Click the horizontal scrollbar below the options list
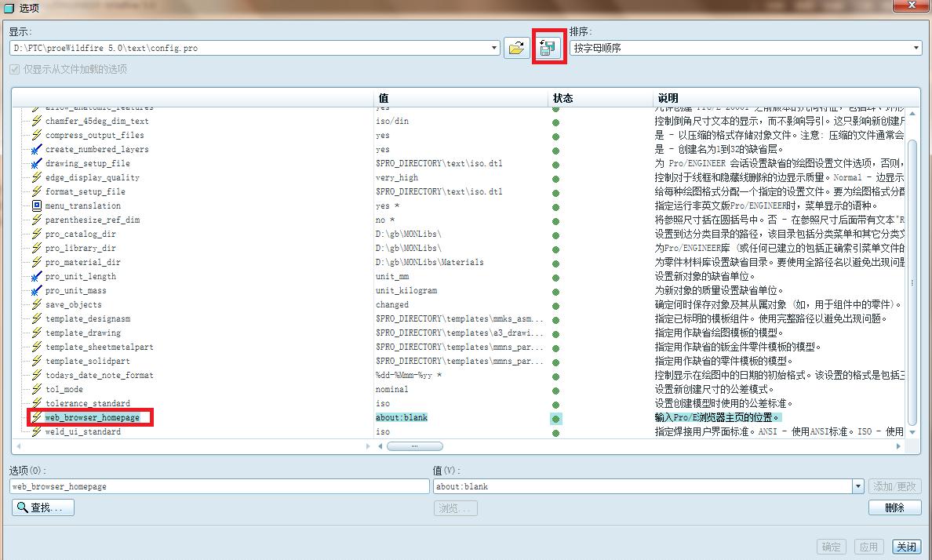 point(414,445)
